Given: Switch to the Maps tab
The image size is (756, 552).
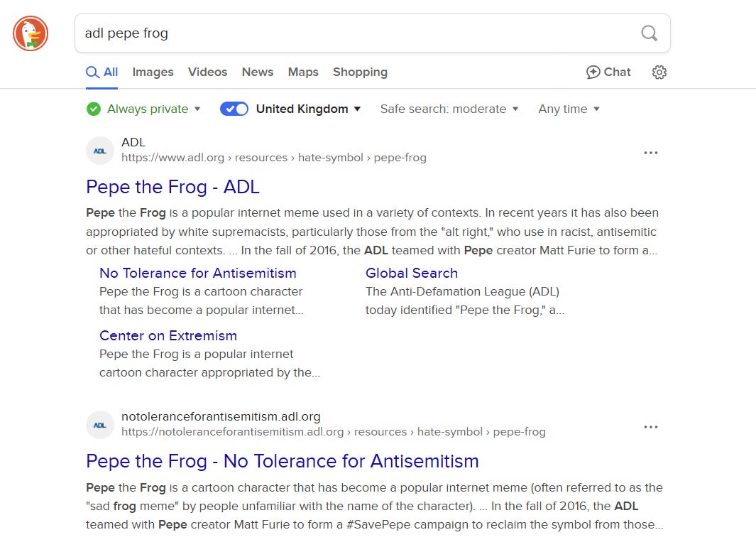Looking at the screenshot, I should pos(303,72).
